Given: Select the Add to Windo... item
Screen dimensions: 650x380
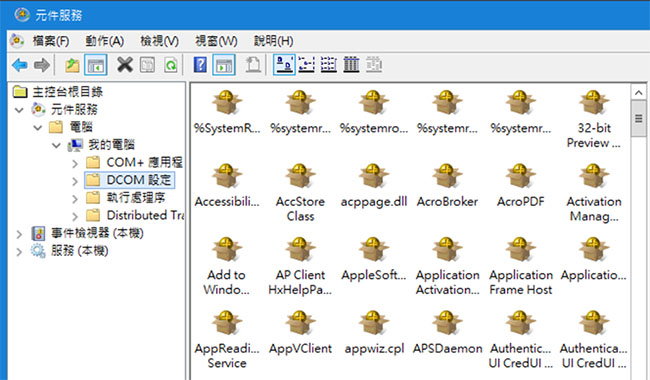Looking at the screenshot, I should (x=227, y=266).
